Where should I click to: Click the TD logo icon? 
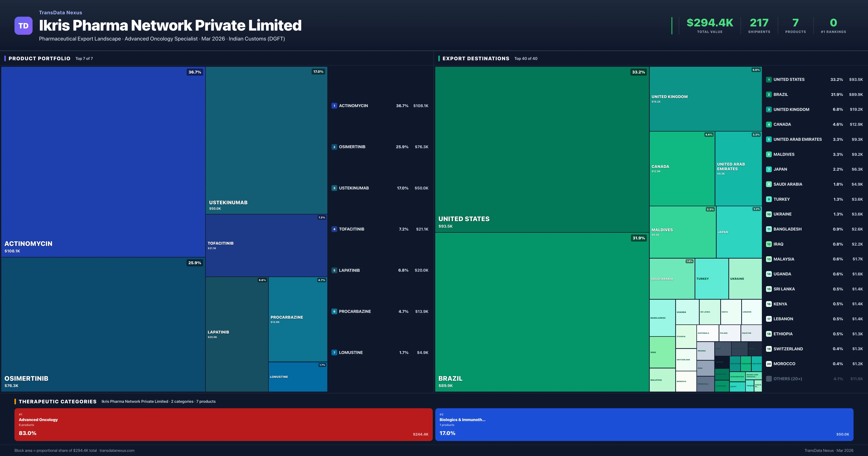tap(23, 26)
